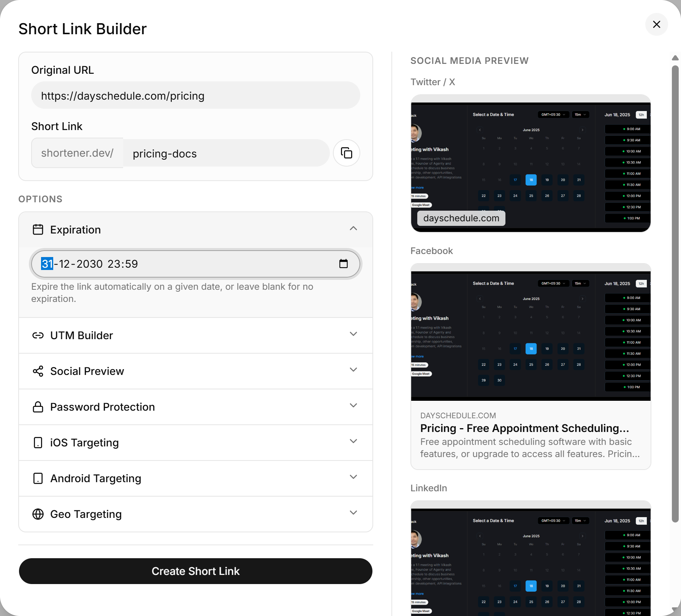The width and height of the screenshot is (681, 616).
Task: Click the dayschedule.com label on Twitter preview
Action: 461,218
